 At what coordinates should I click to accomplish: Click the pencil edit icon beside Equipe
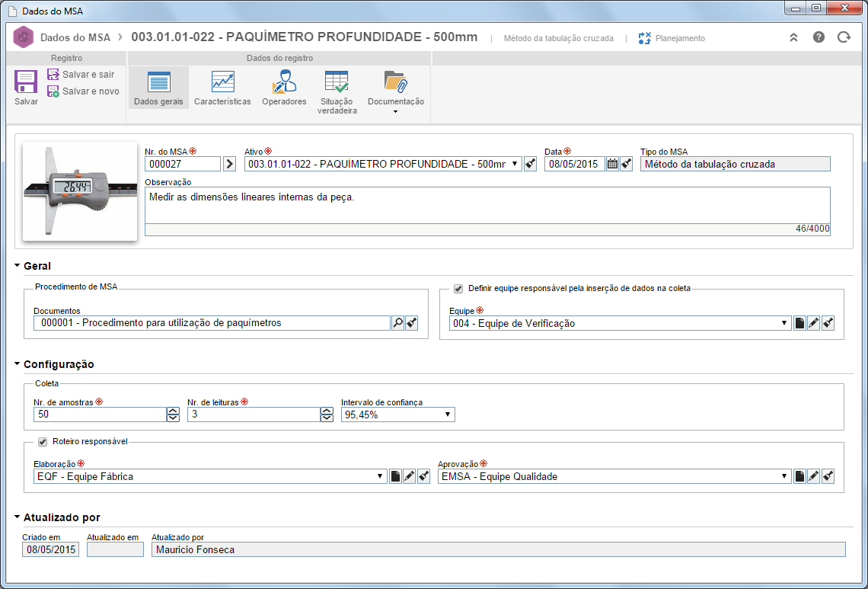coord(813,323)
